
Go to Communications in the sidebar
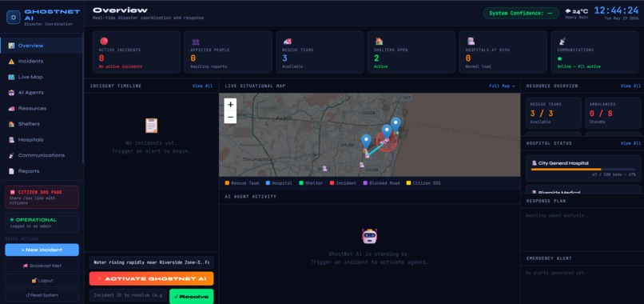coord(41,155)
